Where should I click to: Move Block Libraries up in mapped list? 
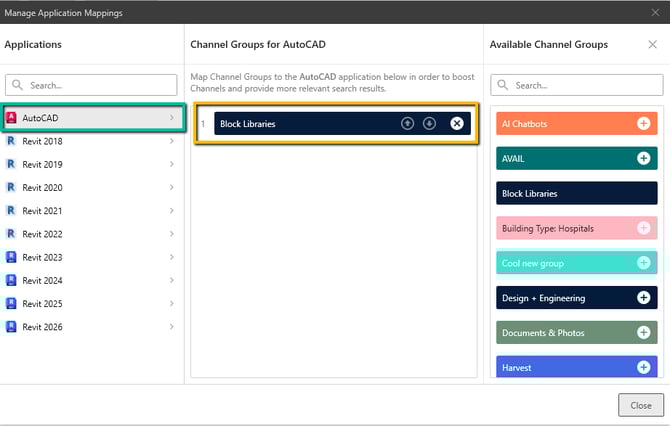tap(407, 123)
